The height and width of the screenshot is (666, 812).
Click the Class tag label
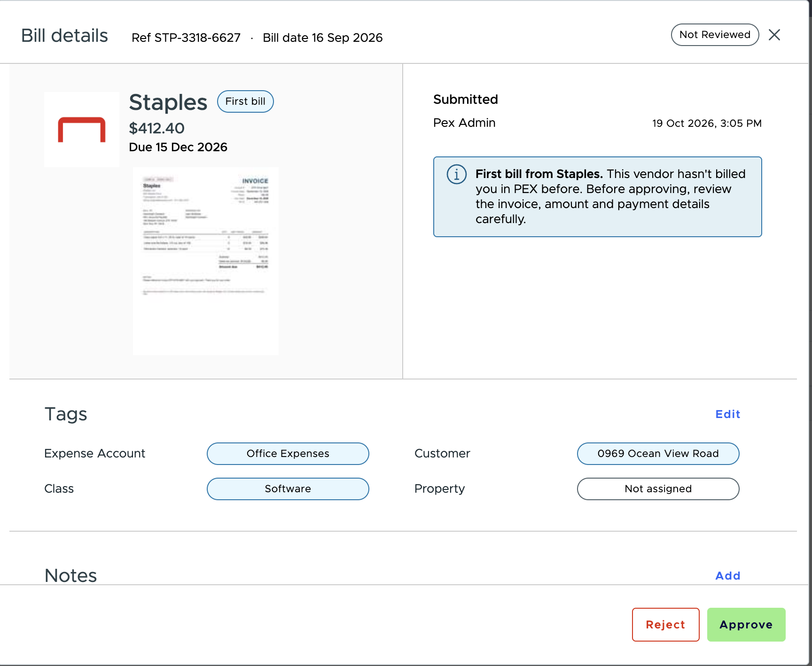pos(59,489)
